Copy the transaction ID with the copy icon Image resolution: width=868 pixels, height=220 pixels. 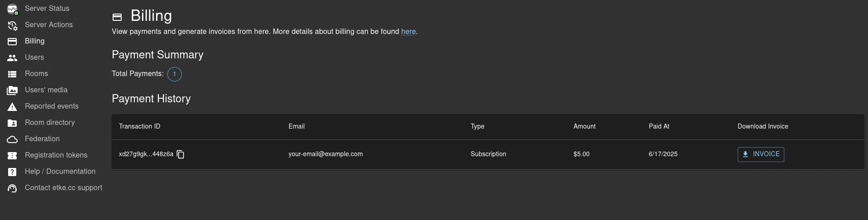click(180, 154)
